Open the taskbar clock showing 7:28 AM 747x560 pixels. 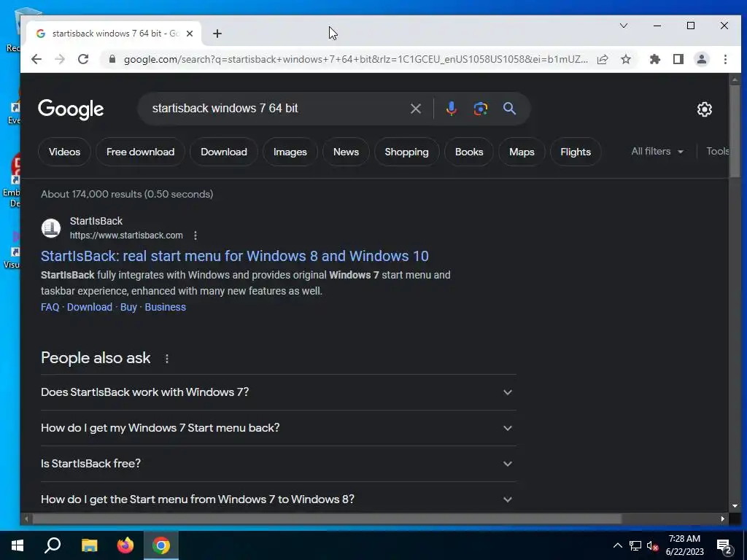pos(684,545)
